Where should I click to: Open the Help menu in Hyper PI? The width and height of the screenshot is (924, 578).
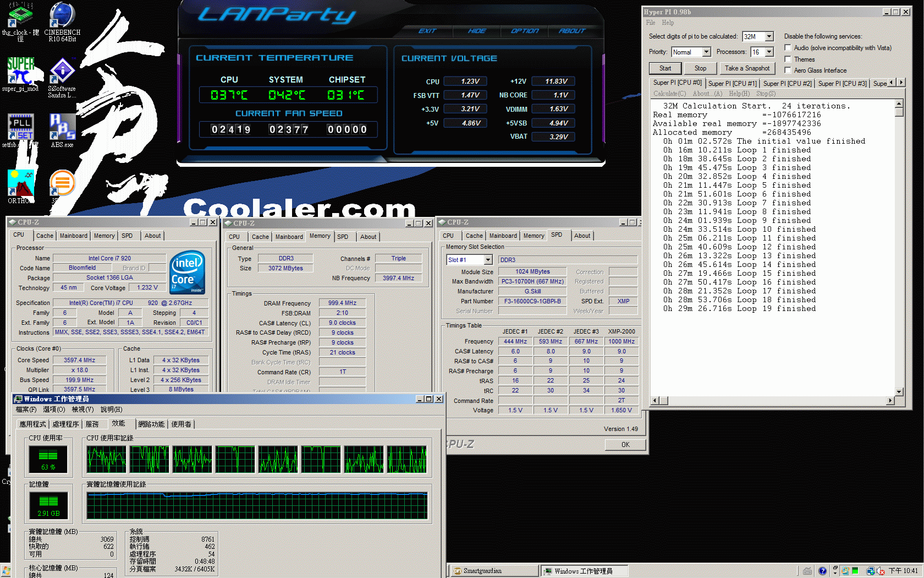(x=668, y=23)
